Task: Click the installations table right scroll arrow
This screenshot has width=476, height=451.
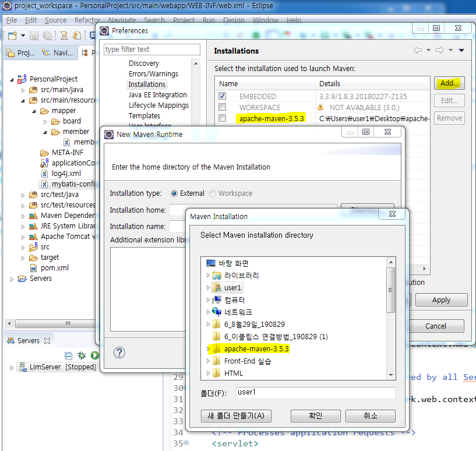Action: click(424, 269)
